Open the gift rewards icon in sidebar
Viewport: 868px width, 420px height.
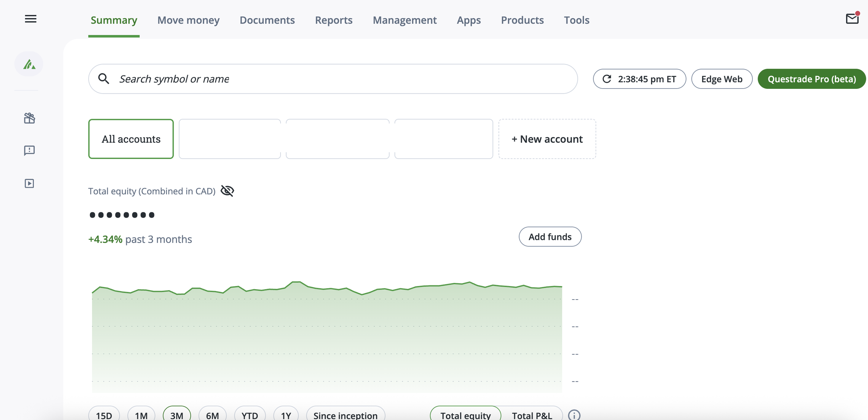(30, 118)
